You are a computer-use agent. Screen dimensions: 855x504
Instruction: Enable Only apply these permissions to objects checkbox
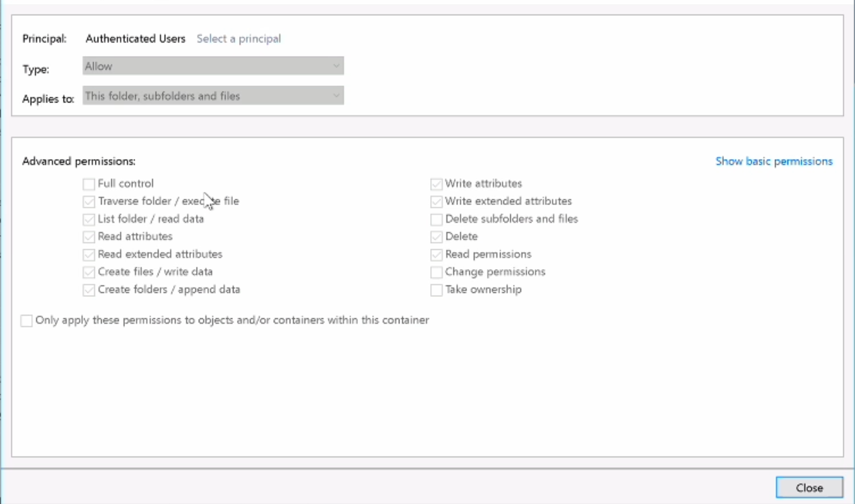[27, 321]
